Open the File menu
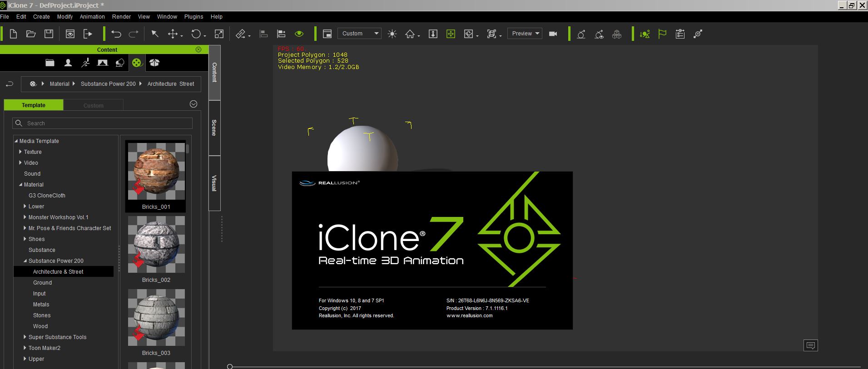The height and width of the screenshot is (369, 868). pyautogui.click(x=5, y=16)
